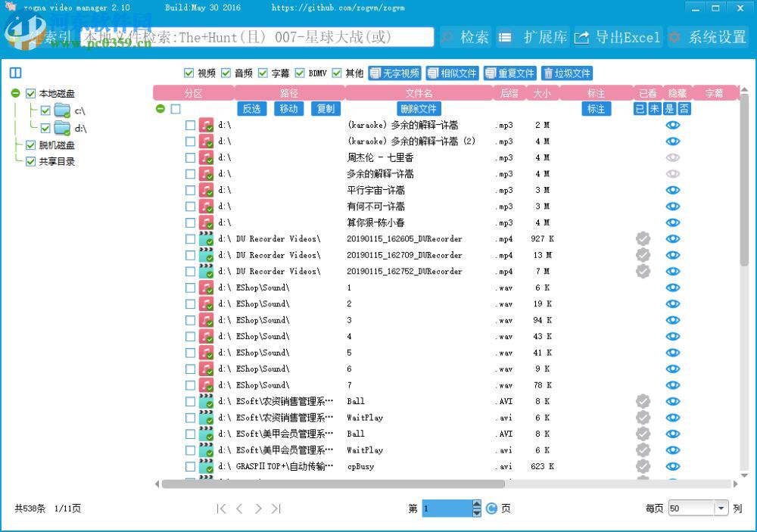Collapse the 本地磁盘 tree node
This screenshot has width=757, height=532.
17,93
